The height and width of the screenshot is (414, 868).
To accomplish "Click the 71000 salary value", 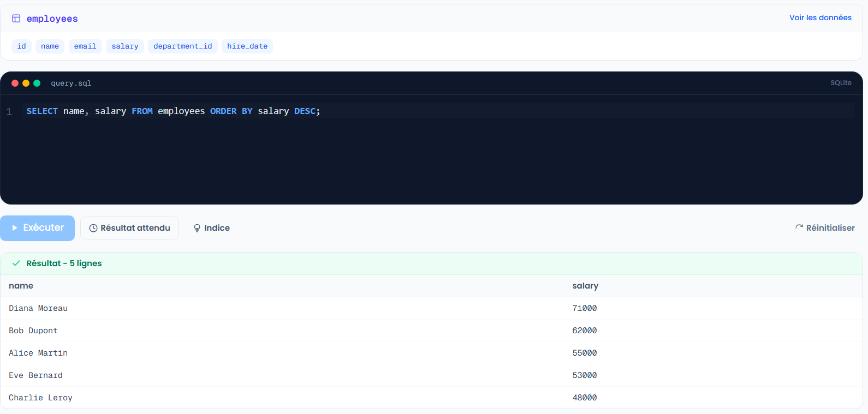I will click(x=584, y=308).
